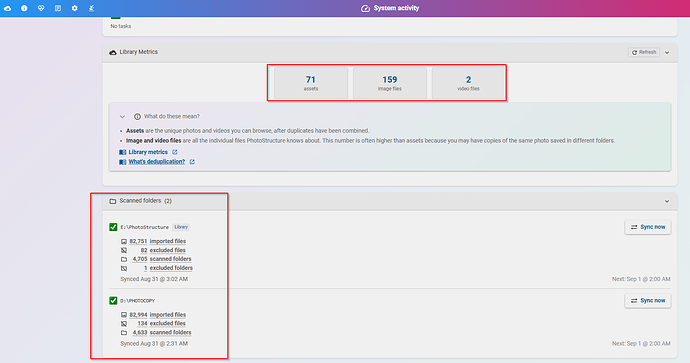Click the 2 video files metric card
690x363 pixels.
click(468, 83)
